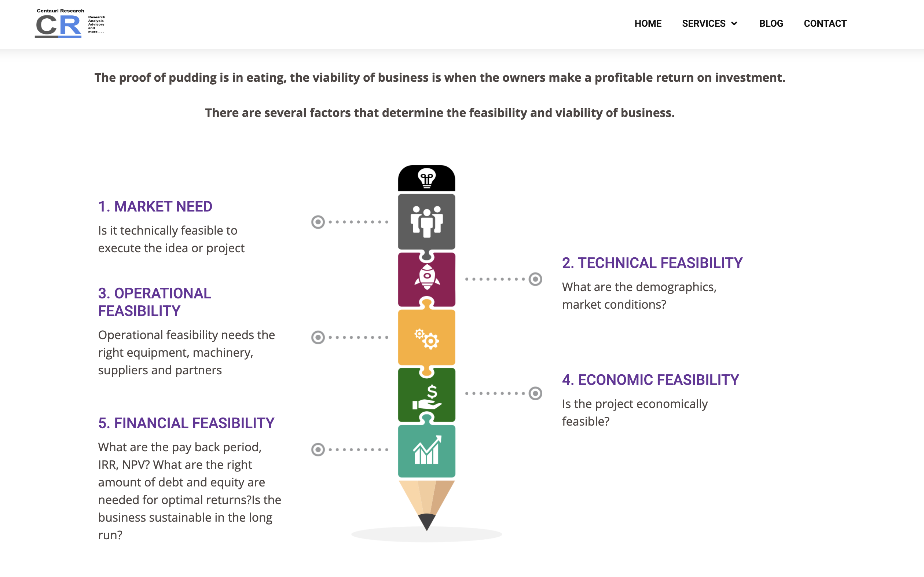Click the bullet marker beside Operational Feasibility
The height and width of the screenshot is (577, 924).
coord(318,337)
